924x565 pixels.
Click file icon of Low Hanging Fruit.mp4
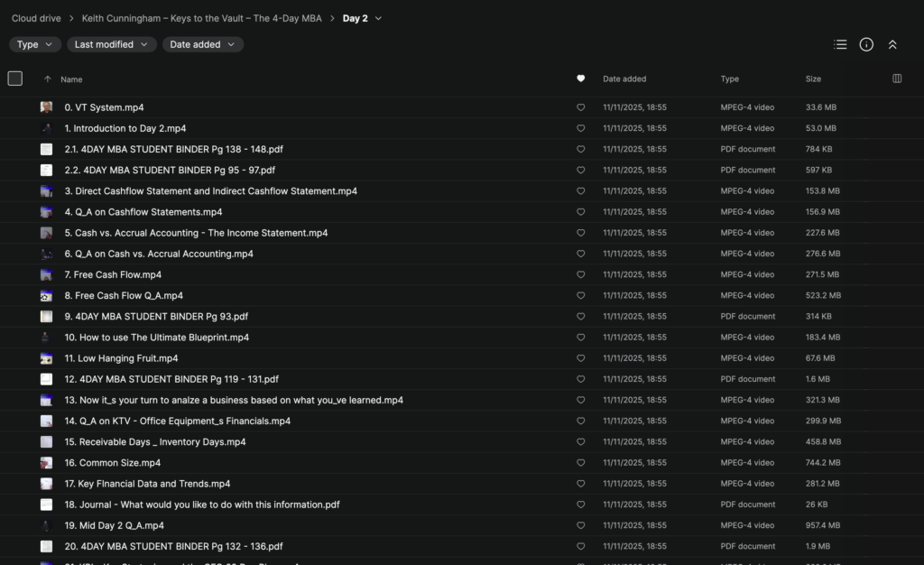[x=46, y=358]
